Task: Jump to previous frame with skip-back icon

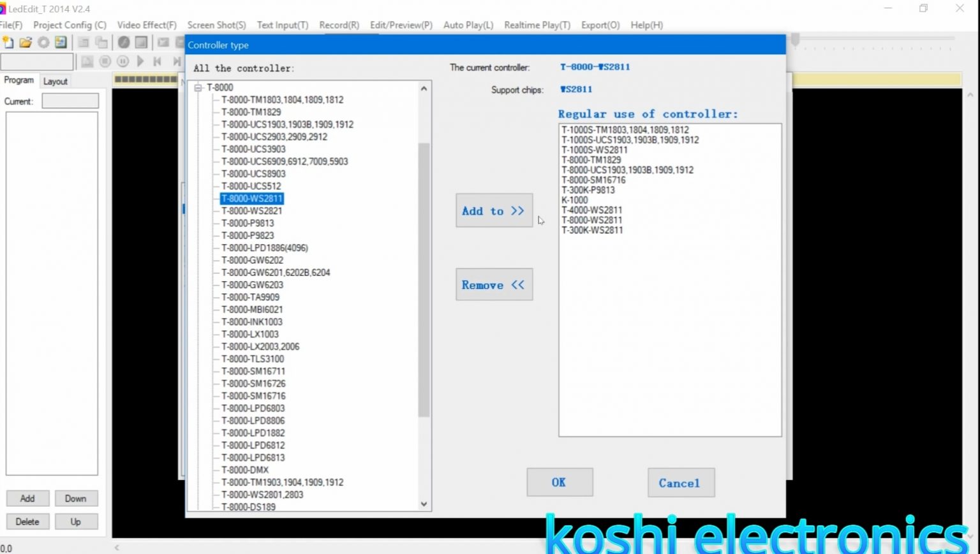Action: coord(157,61)
